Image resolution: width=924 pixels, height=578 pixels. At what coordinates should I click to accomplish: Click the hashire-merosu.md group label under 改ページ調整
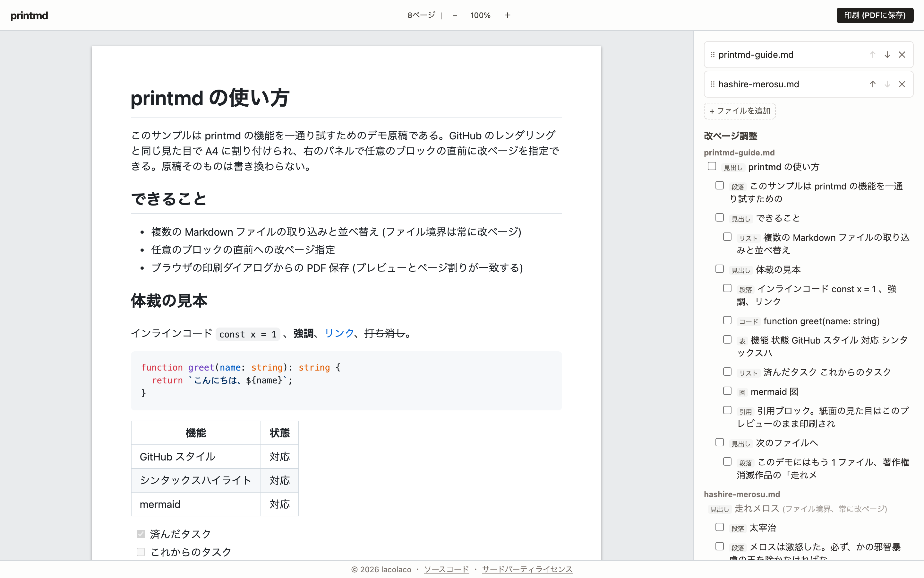tap(742, 494)
